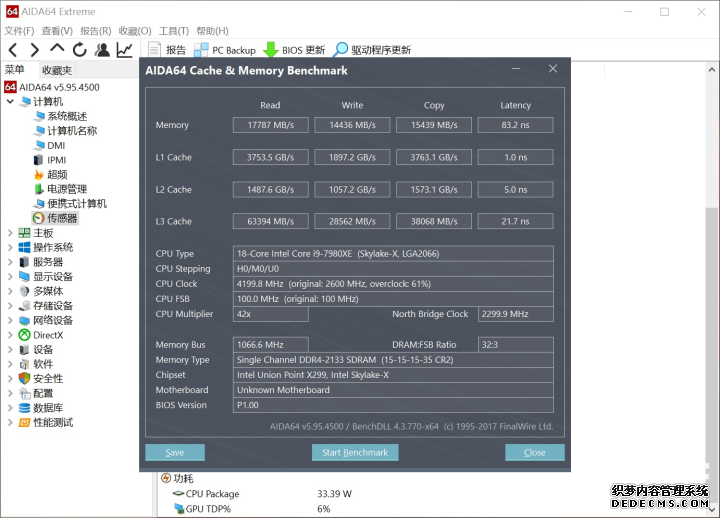Expand the 存储设备 tree node
Screen dimensions: 720x518
pyautogui.click(x=10, y=306)
